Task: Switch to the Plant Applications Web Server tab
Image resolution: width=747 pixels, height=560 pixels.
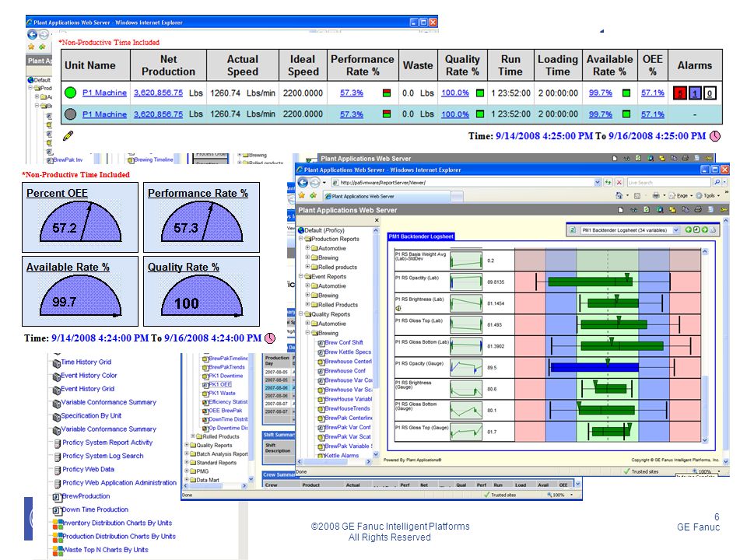Action: coord(386,196)
